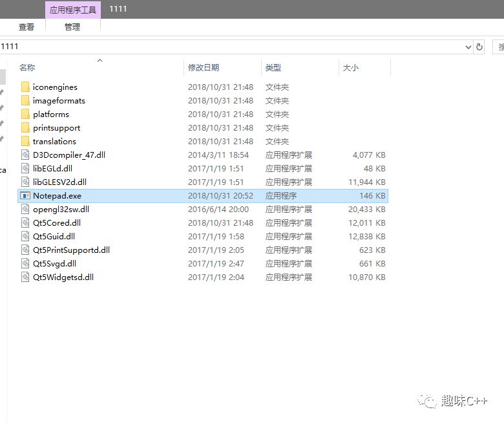Click the 2017/1/19 2:05 date cell
The image size is (504, 423).
[x=216, y=250]
